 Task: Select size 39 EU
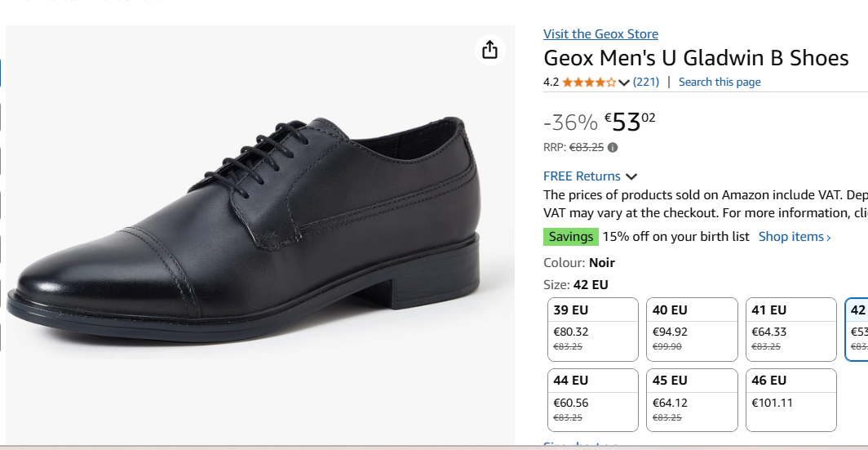(x=592, y=329)
